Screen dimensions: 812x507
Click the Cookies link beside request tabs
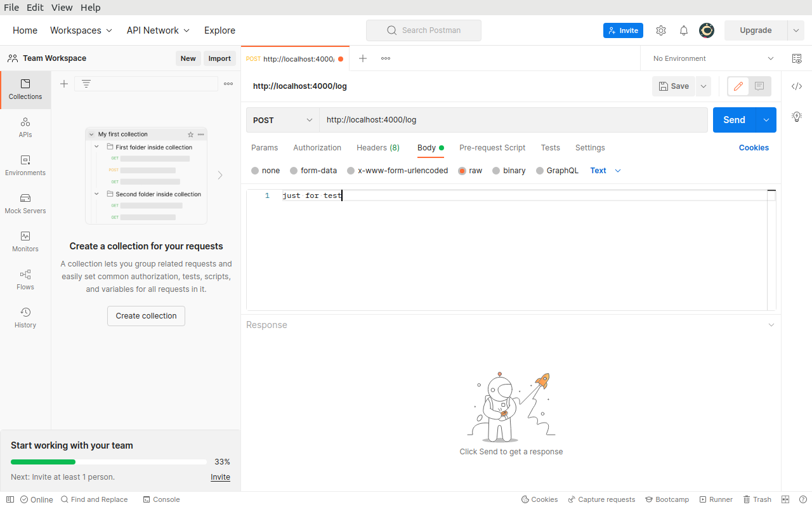click(754, 148)
